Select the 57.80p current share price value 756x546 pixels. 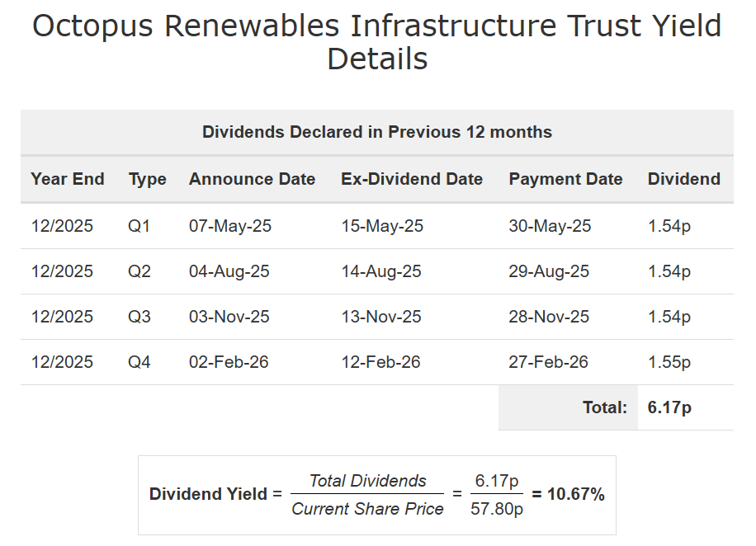[497, 509]
